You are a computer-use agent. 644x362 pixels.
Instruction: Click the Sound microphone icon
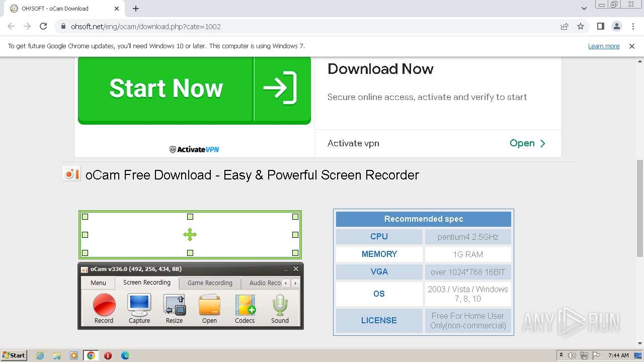[280, 305]
